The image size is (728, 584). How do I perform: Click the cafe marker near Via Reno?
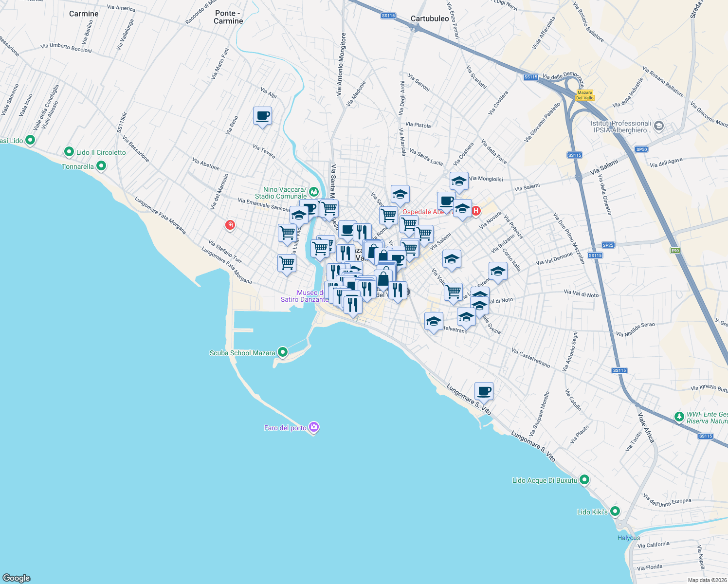(x=262, y=117)
